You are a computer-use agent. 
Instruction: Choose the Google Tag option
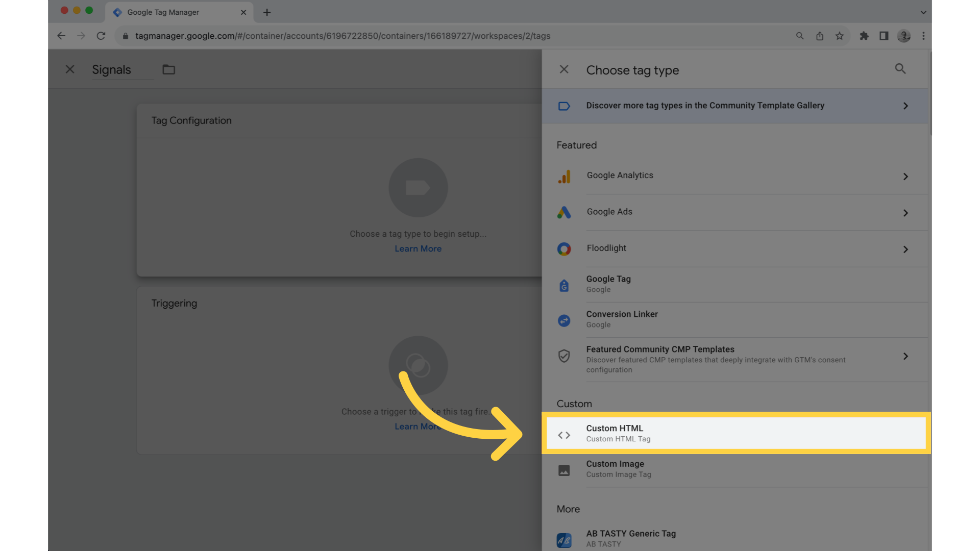736,284
